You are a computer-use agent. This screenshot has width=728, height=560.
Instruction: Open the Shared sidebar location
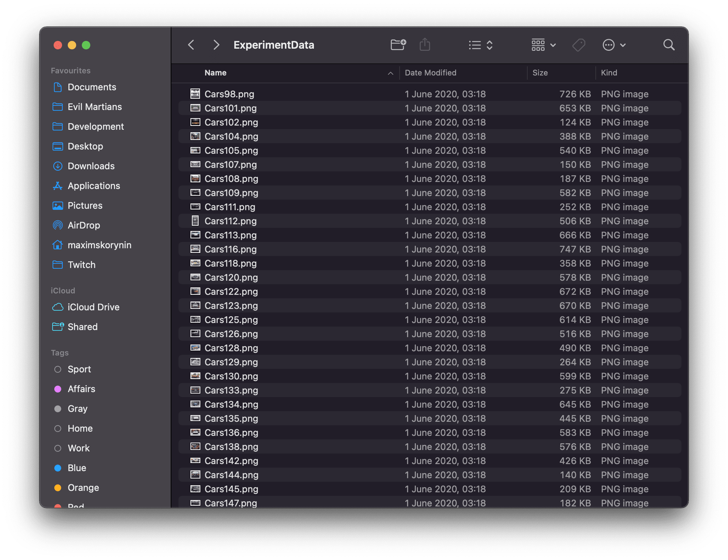pyautogui.click(x=82, y=327)
